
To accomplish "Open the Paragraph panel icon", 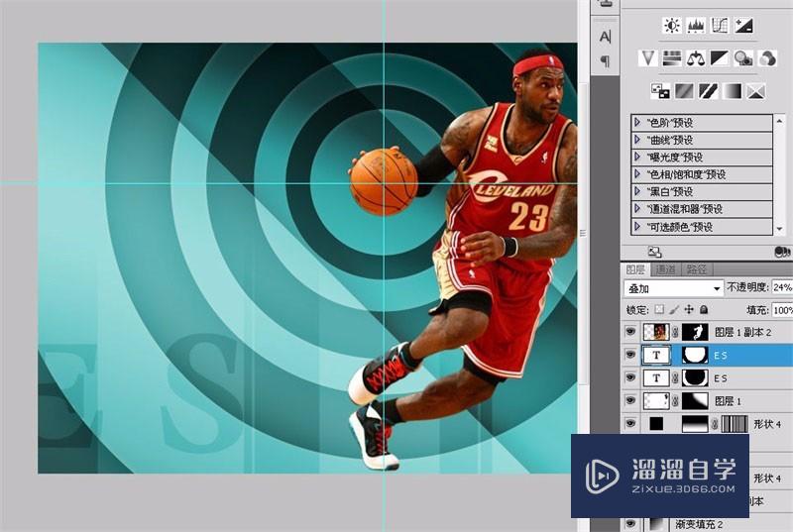I will click(x=605, y=61).
